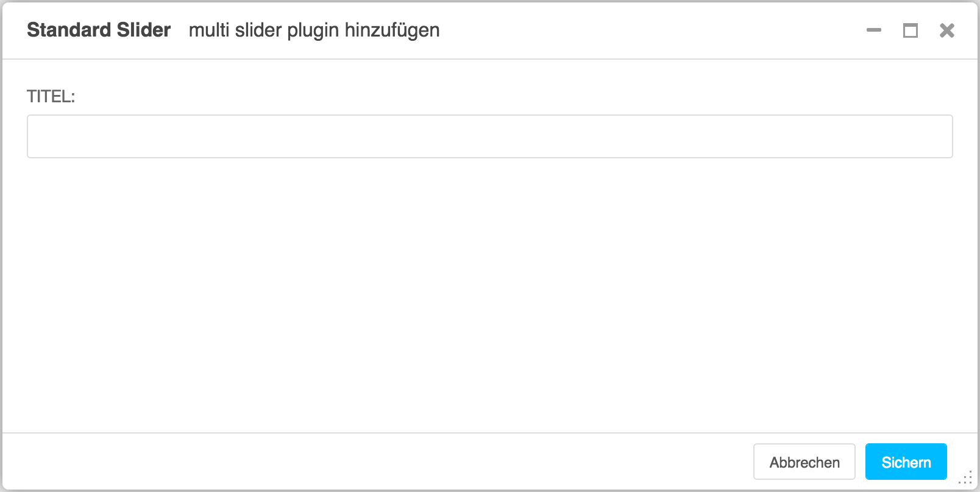
Task: Maximize the Standard Slider dialog window
Action: (x=911, y=30)
